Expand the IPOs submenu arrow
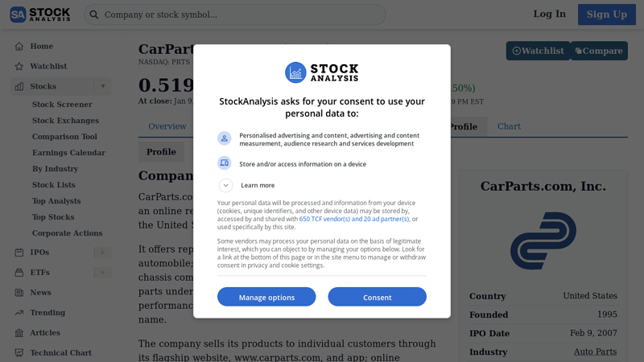This screenshot has width=644, height=362. point(102,253)
